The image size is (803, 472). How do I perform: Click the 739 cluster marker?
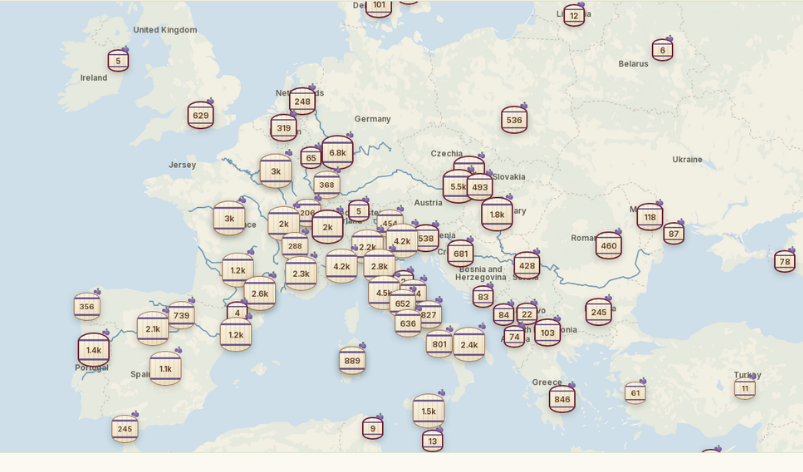[x=181, y=315]
